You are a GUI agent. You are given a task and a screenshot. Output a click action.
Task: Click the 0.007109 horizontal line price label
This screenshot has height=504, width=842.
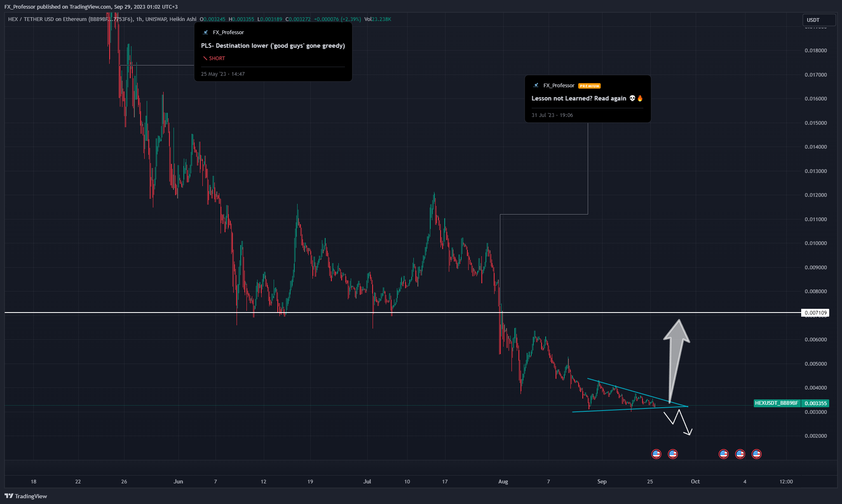816,313
